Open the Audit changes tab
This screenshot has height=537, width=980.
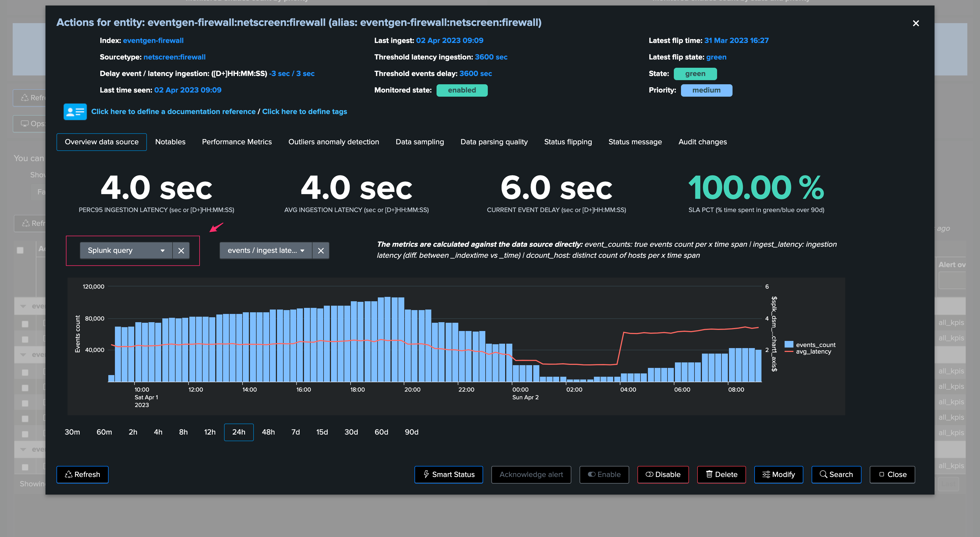click(x=702, y=142)
